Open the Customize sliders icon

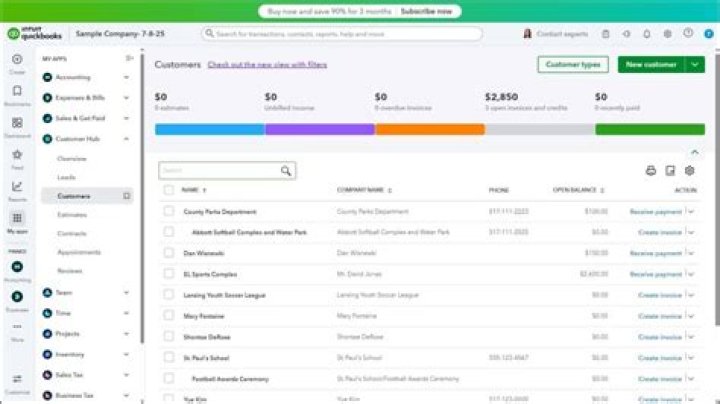(x=17, y=379)
